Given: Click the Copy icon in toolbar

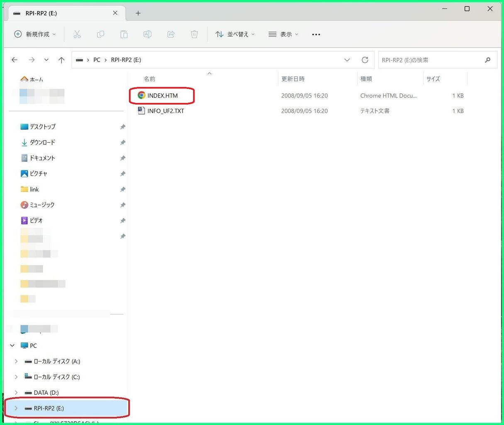Looking at the screenshot, I should point(100,34).
